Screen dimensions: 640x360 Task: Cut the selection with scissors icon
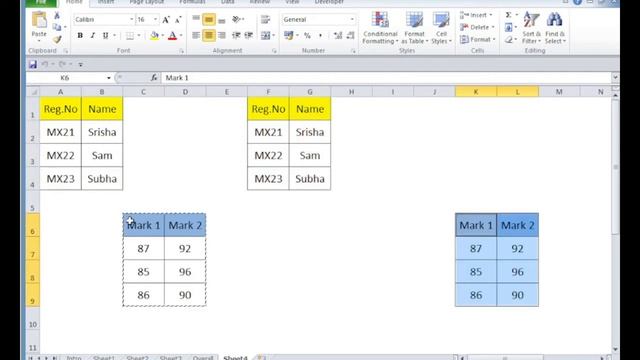point(57,16)
